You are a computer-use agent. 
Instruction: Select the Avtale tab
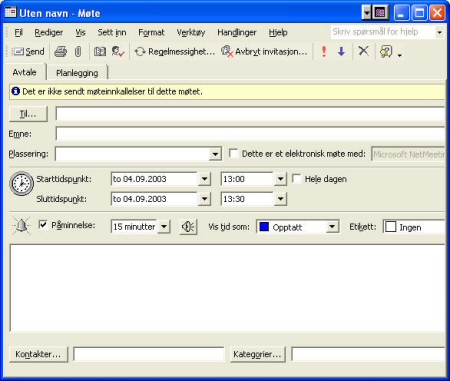[24, 72]
